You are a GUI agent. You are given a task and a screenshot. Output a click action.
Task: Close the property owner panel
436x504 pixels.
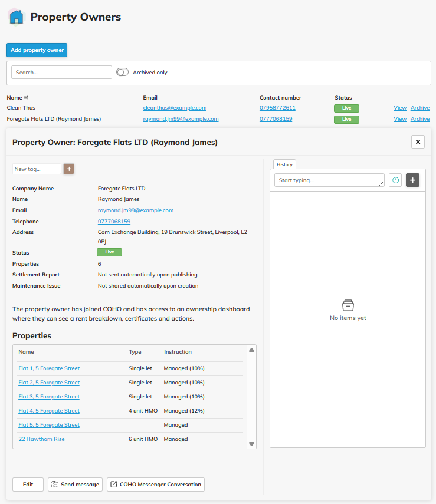tap(418, 141)
